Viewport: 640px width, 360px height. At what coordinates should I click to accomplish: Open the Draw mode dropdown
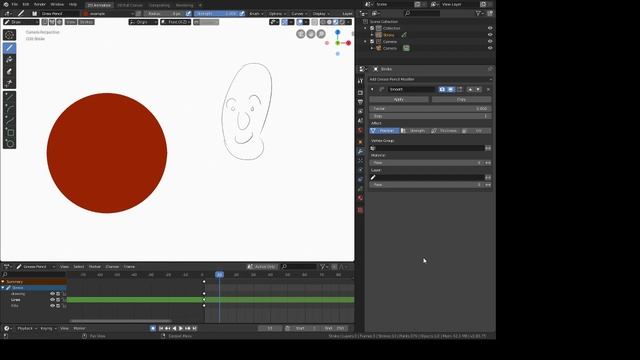coord(21,22)
